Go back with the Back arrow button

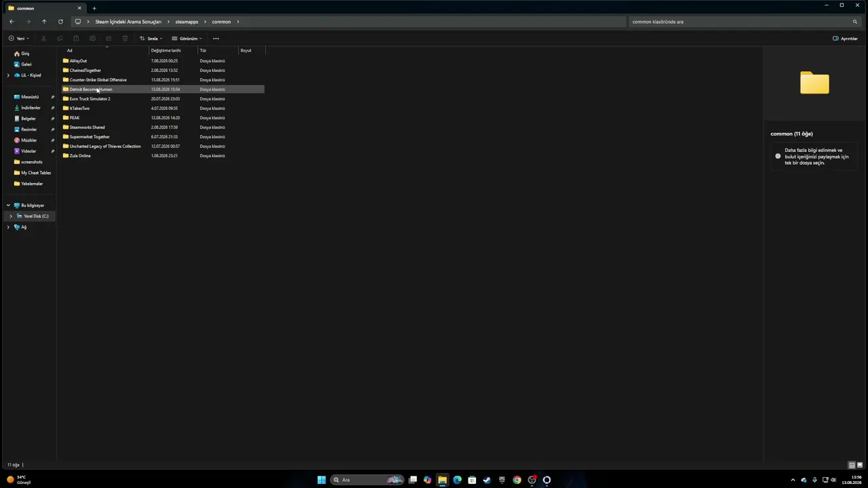point(12,22)
